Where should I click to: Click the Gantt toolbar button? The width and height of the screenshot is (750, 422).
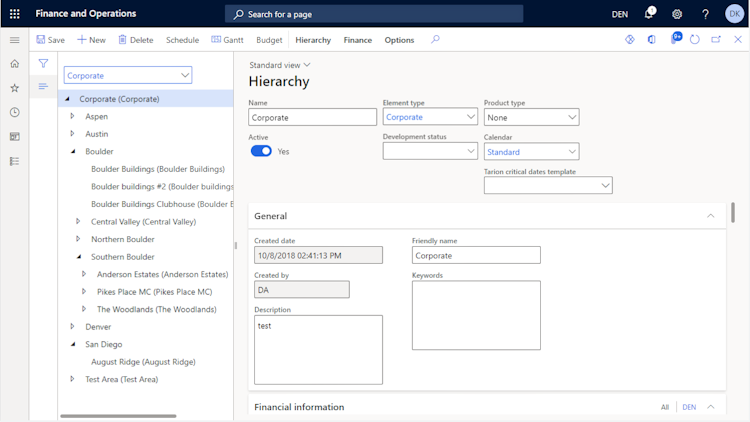[x=227, y=40]
